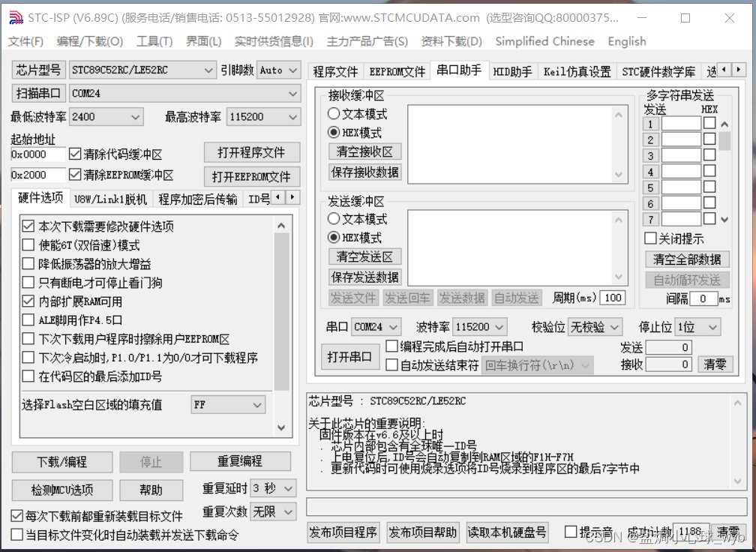Screen dimensions: 756x552
Task: Click the receive buffer text area
Action: 517,144
